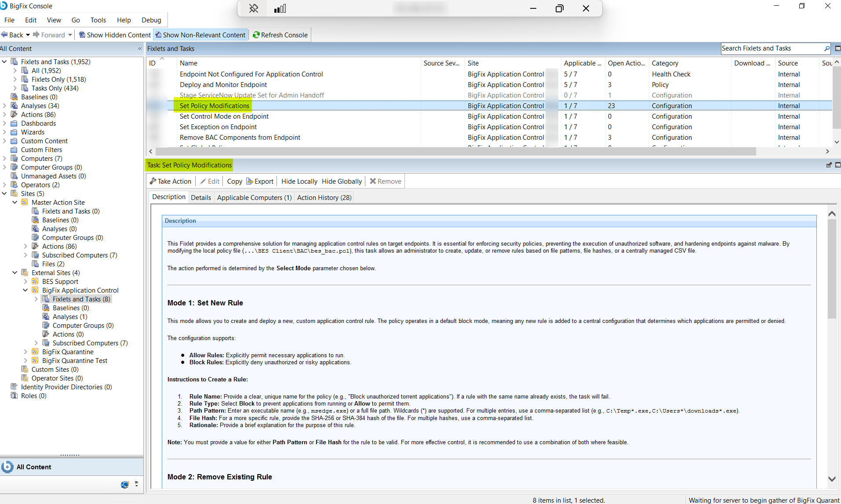Select the Roles (0) icon
Screen dimensions: 841x504
[x=14, y=396]
